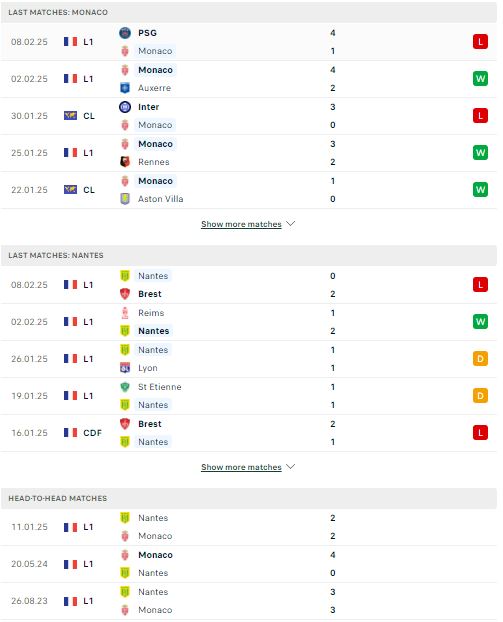Click the Rennes club crest icon
Screen dimensions: 503x622
click(125, 161)
